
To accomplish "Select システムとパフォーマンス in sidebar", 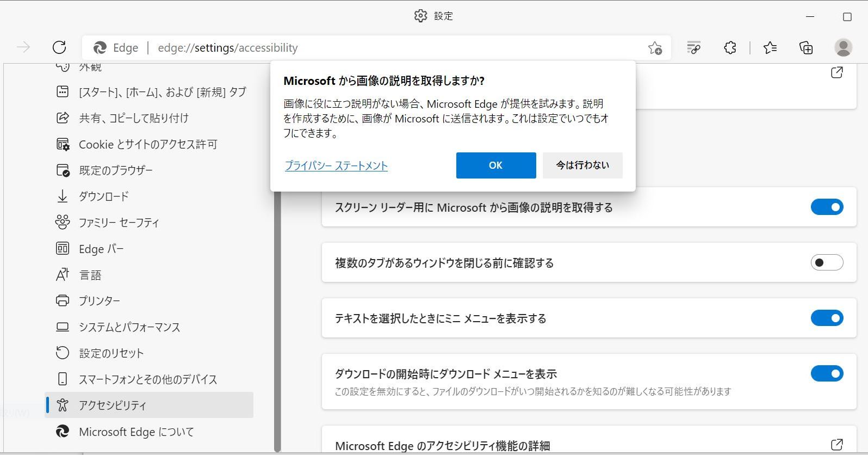I will [x=150, y=327].
